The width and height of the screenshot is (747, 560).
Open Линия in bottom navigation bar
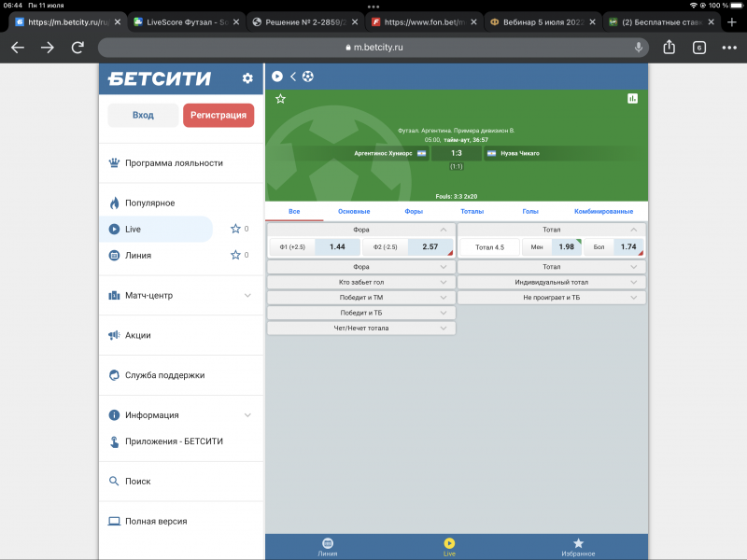[x=328, y=547]
